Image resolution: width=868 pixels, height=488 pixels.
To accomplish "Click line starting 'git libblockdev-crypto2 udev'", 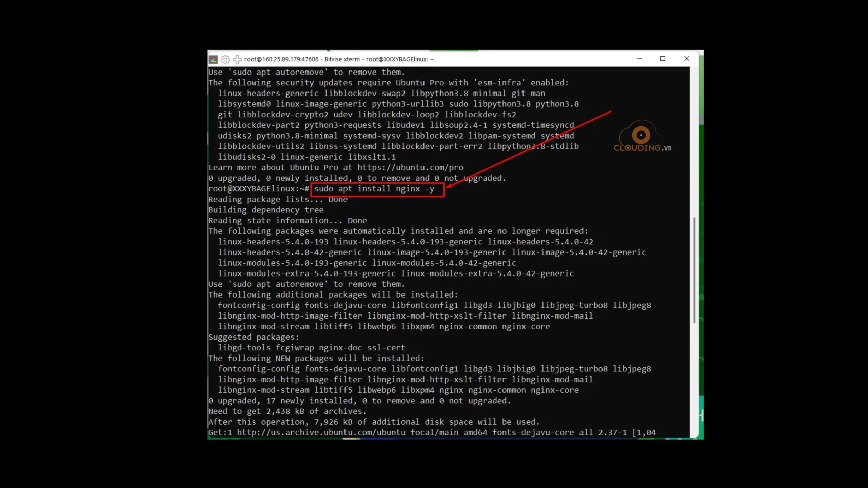I will 367,115.
